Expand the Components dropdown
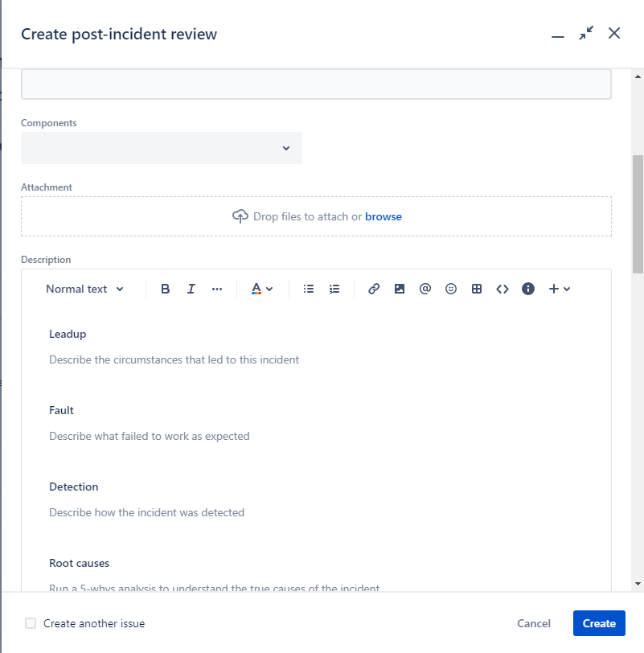This screenshot has height=653, width=644. click(162, 148)
